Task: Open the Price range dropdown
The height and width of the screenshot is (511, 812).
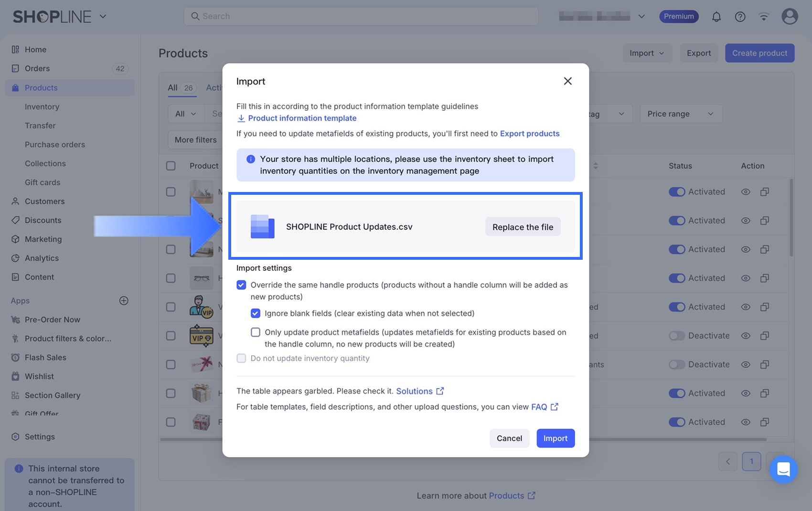Action: pos(680,114)
